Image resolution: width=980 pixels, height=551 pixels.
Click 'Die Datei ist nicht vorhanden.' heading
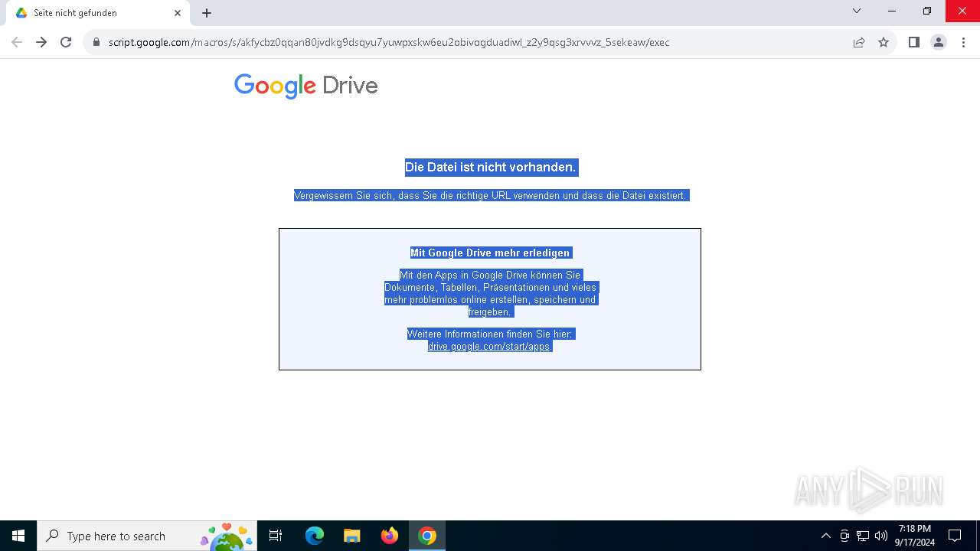click(x=490, y=167)
